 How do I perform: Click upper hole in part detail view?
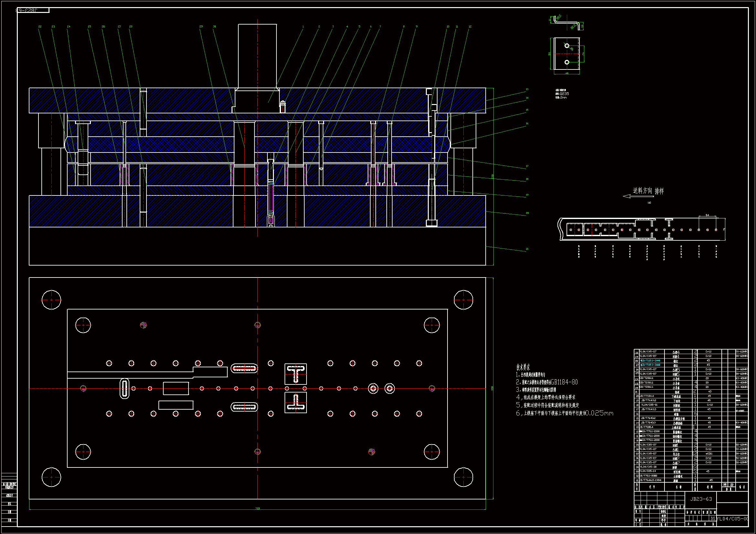[x=567, y=46]
